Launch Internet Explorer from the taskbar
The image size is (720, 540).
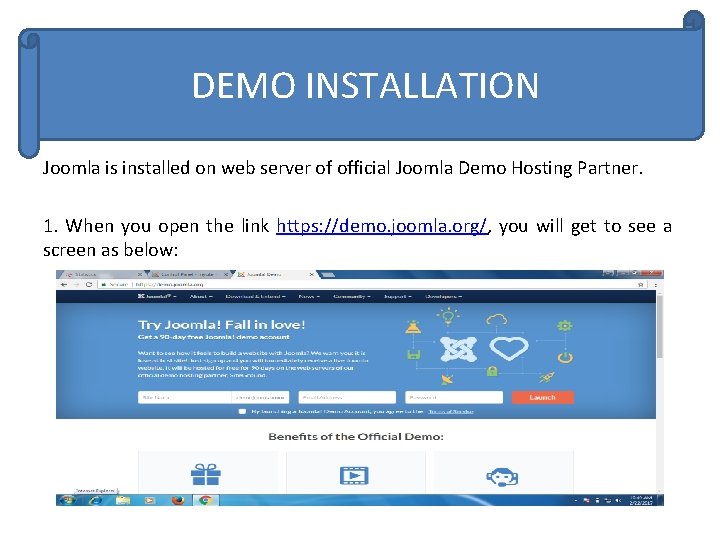coord(96,500)
